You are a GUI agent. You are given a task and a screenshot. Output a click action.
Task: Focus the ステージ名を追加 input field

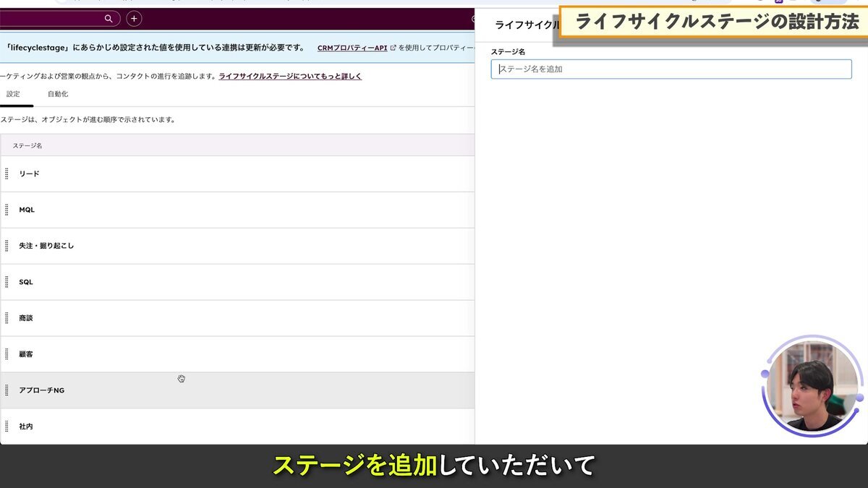[x=671, y=69]
